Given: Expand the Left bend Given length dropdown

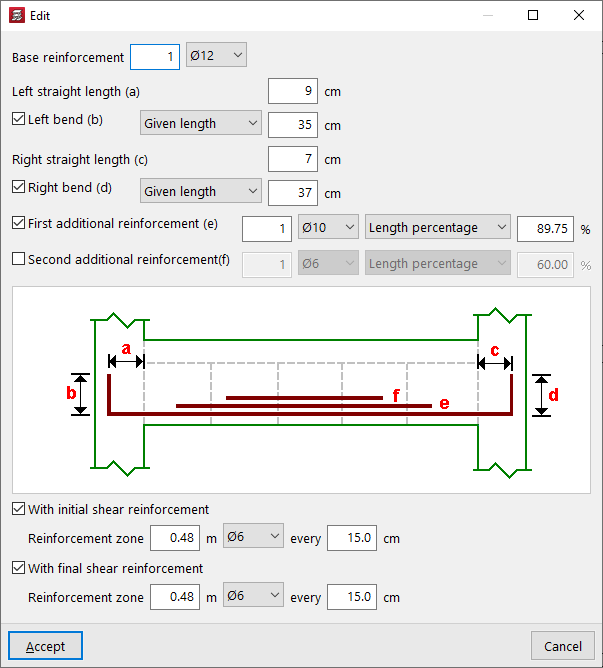Looking at the screenshot, I should coord(200,124).
